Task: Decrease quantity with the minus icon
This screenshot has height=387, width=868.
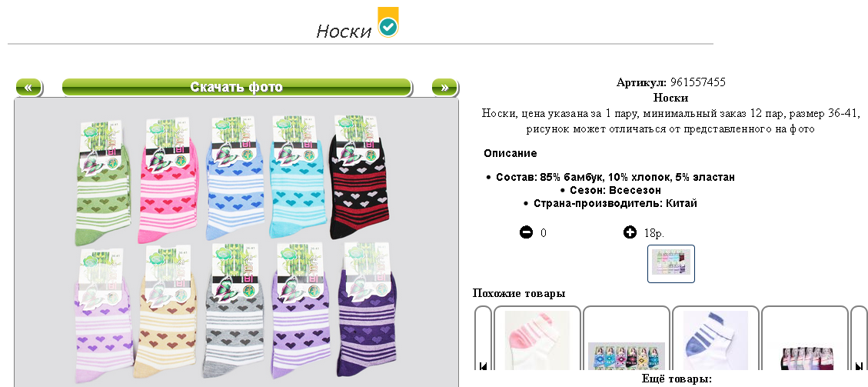Action: pyautogui.click(x=526, y=232)
